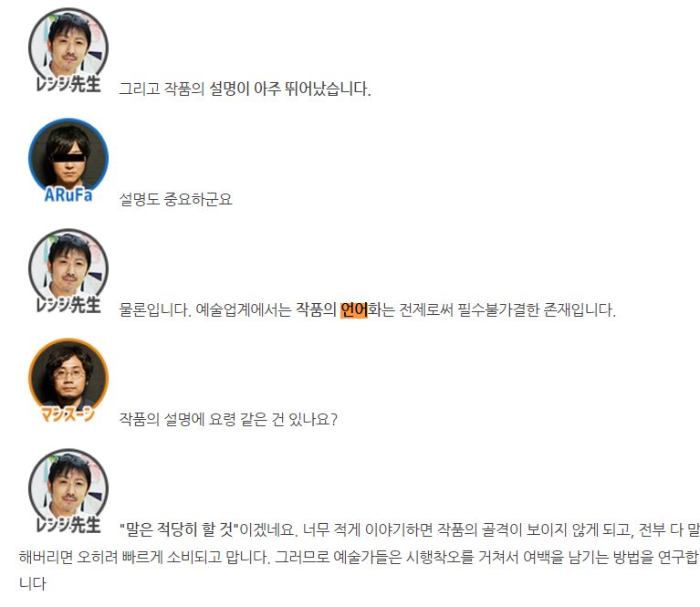Click the orange highlighted word 언어
Viewport: 700px width, 607px height.
tap(353, 309)
